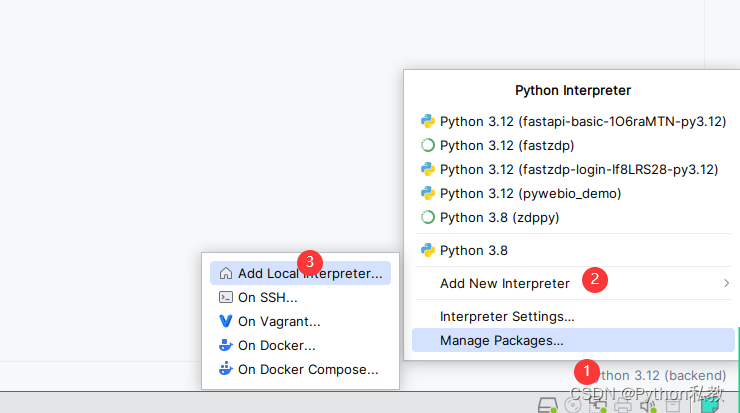Image resolution: width=740 pixels, height=413 pixels.
Task: Click the Python logo beside plain Python 3.8
Action: click(x=428, y=250)
